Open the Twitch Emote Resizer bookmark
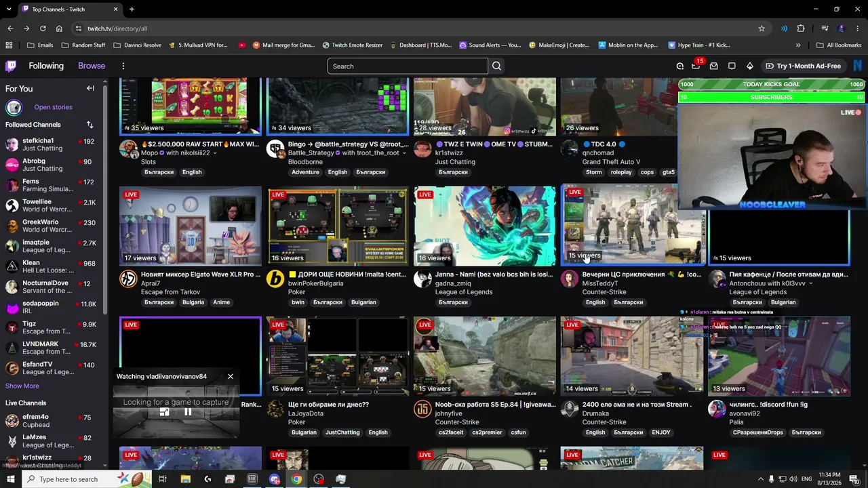Screen dimensions: 868x488 [352, 45]
